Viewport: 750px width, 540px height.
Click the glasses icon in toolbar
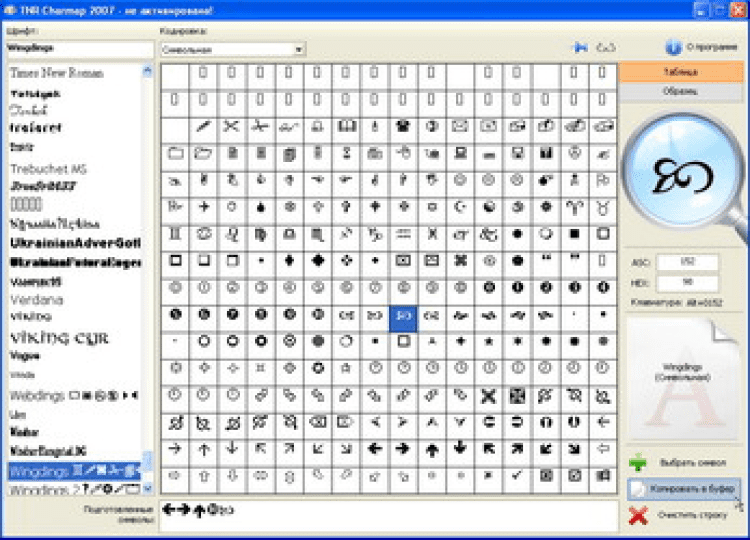pyautogui.click(x=606, y=47)
